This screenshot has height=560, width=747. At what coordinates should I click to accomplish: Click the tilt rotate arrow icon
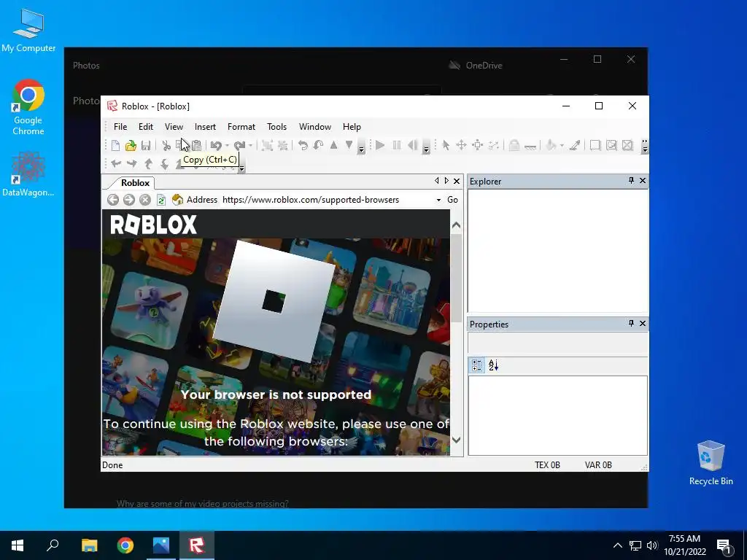[318, 145]
